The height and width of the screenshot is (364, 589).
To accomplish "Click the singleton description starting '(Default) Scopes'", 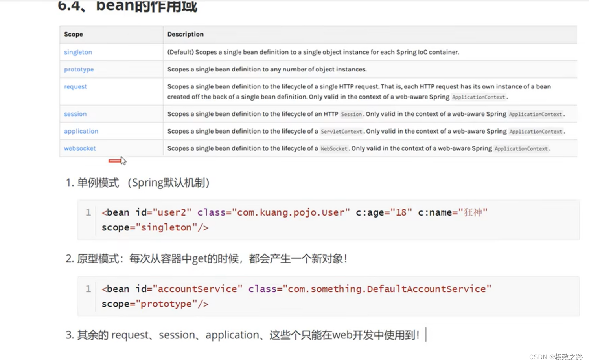I will tap(313, 52).
